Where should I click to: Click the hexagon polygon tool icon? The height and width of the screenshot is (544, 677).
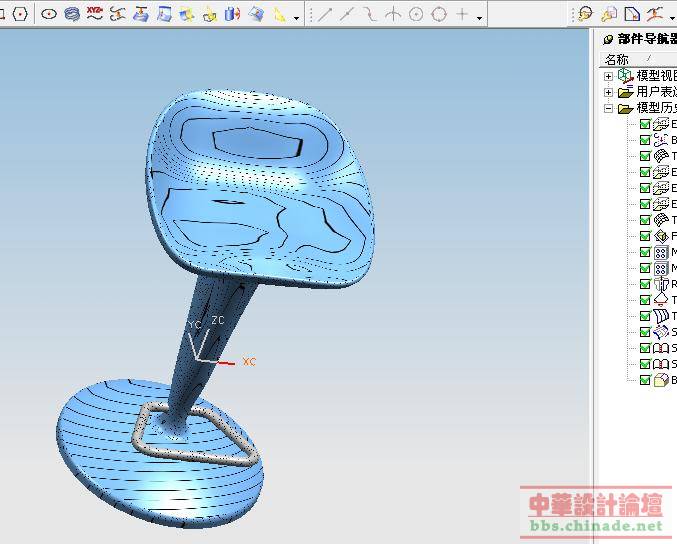19,14
